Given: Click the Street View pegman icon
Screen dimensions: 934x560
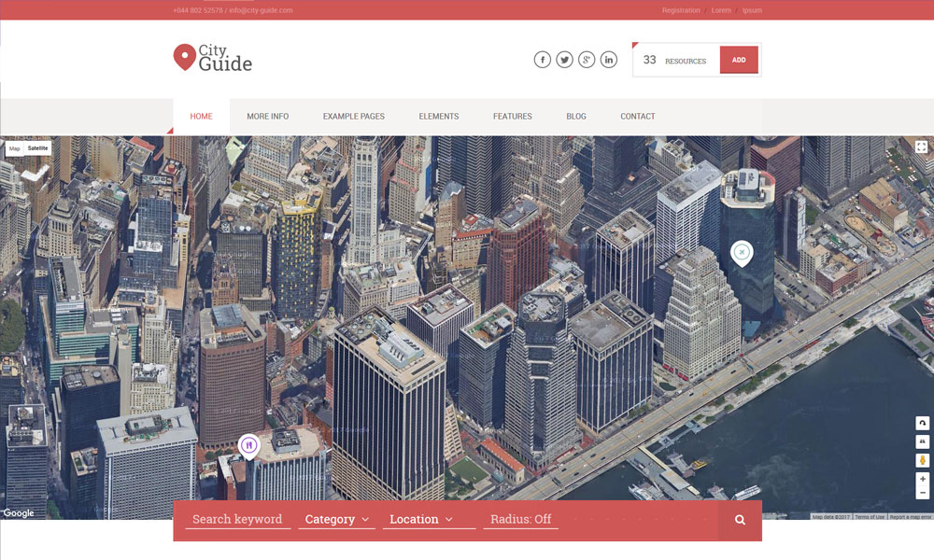Looking at the screenshot, I should pyautogui.click(x=923, y=460).
